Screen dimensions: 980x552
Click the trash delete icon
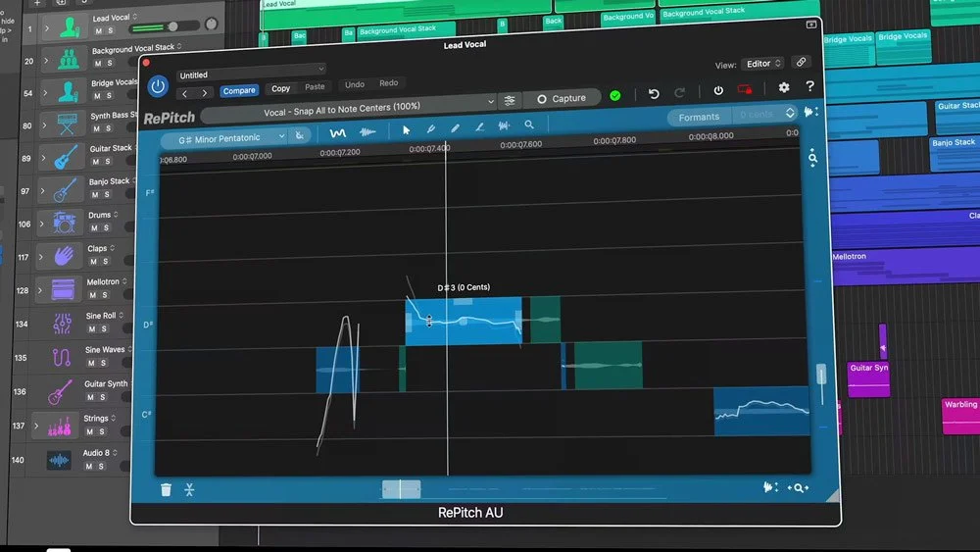pyautogui.click(x=166, y=489)
